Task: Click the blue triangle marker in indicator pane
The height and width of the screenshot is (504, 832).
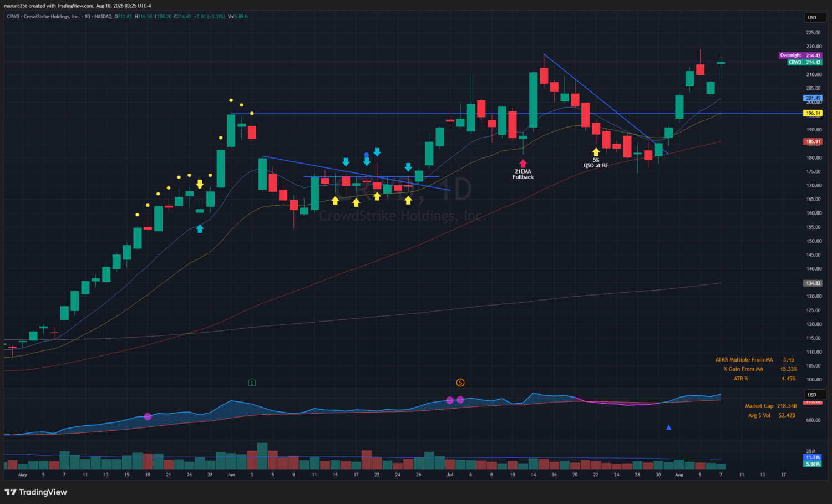Action: click(x=669, y=427)
